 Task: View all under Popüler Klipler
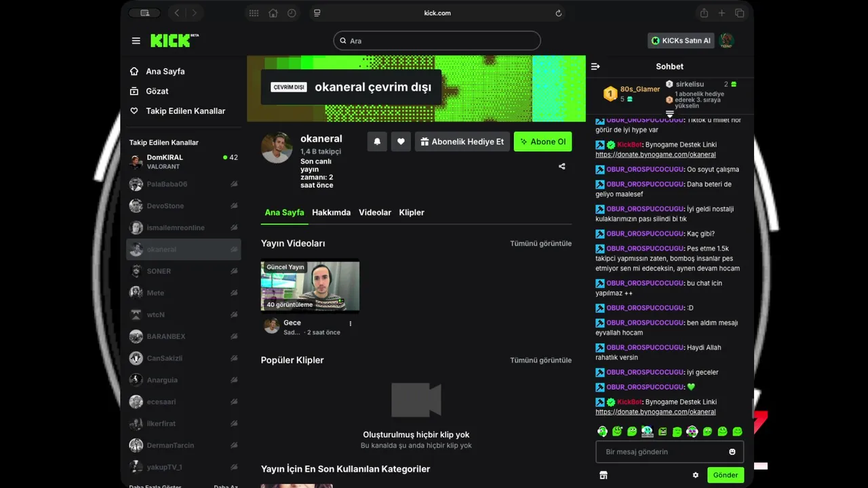pyautogui.click(x=540, y=360)
